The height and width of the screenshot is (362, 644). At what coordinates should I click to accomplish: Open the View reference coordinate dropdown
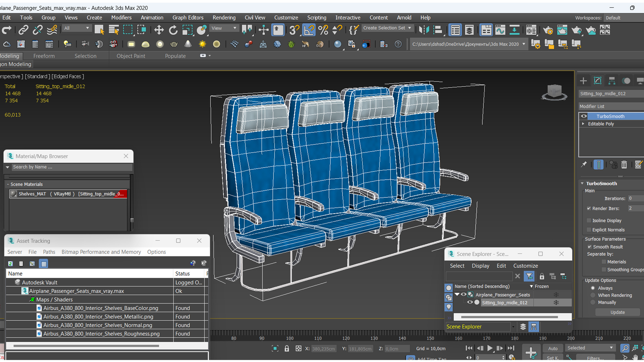pyautogui.click(x=224, y=28)
